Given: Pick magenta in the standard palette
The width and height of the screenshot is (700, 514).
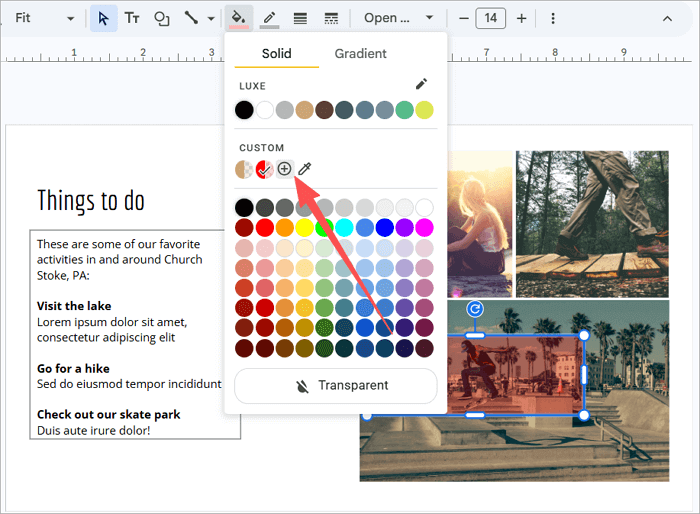Looking at the screenshot, I should tap(425, 228).
